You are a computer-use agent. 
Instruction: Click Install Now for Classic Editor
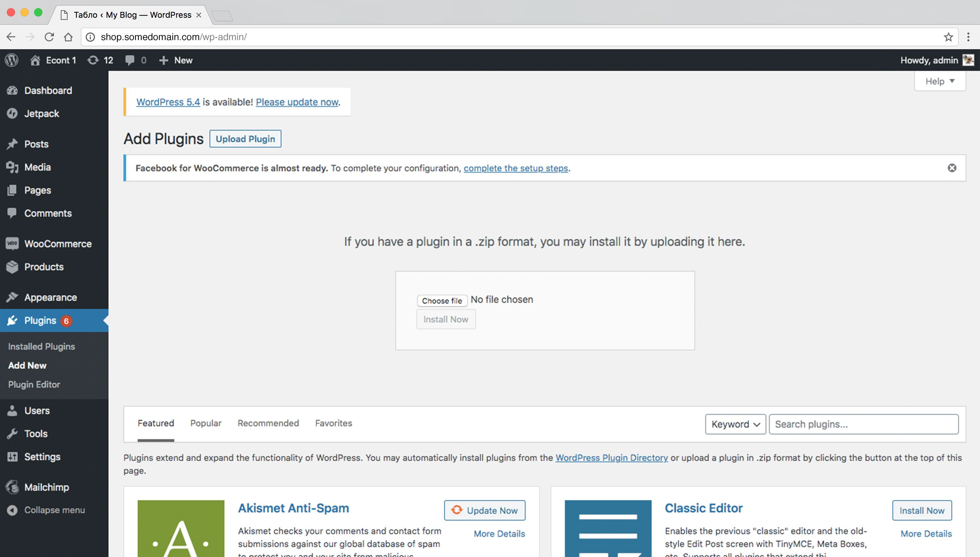pos(922,510)
